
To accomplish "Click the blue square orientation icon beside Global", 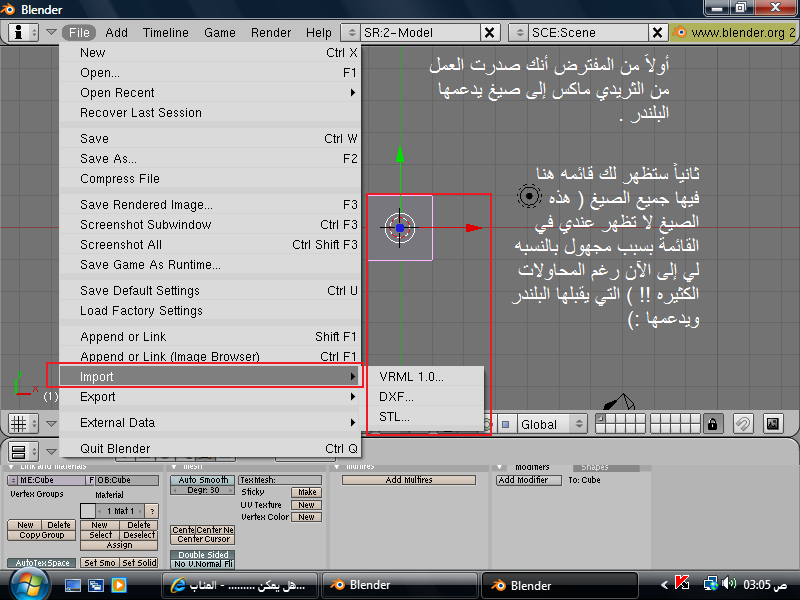I will coord(506,424).
